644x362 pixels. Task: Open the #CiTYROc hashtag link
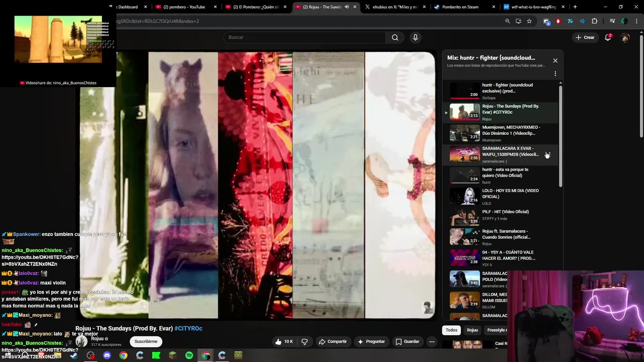tap(188, 328)
